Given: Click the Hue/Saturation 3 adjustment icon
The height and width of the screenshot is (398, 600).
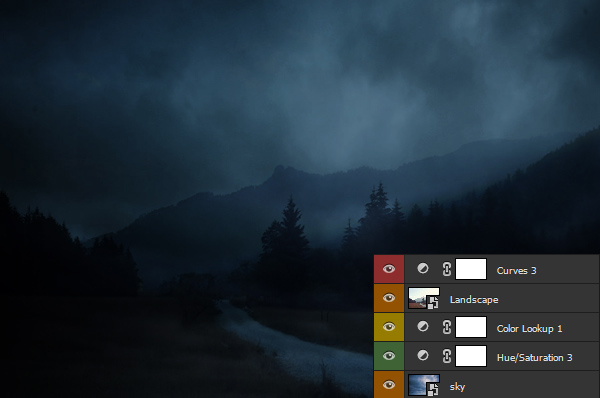Looking at the screenshot, I should tap(423, 356).
